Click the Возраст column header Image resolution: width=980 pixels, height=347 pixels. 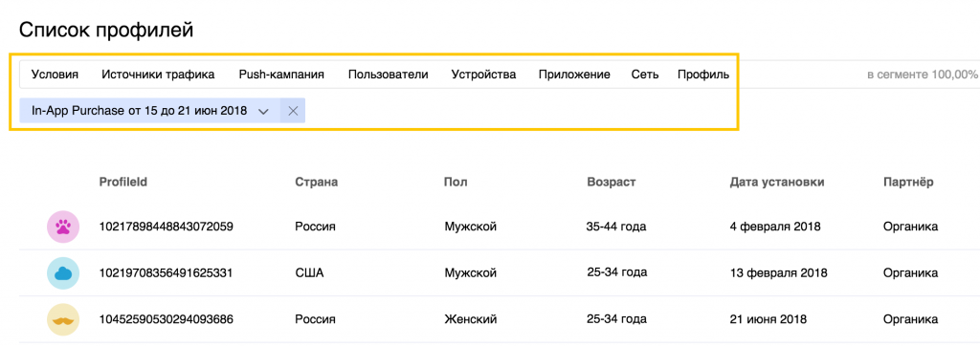612,183
